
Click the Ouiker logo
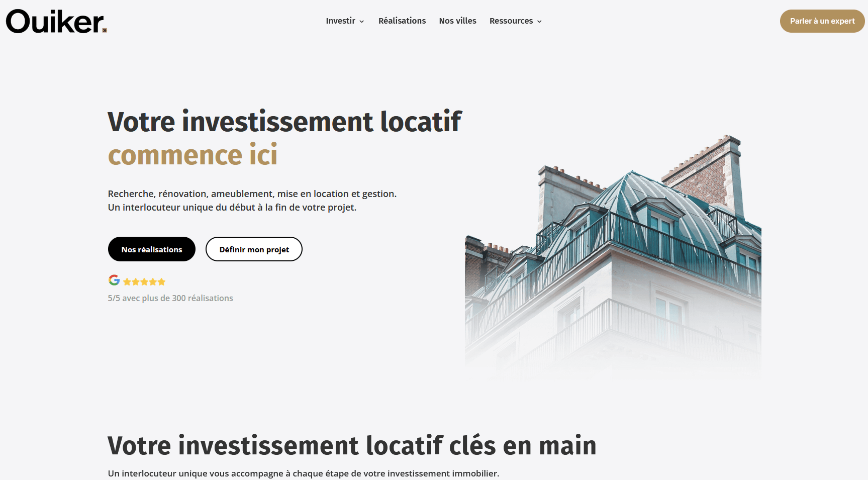coord(56,21)
